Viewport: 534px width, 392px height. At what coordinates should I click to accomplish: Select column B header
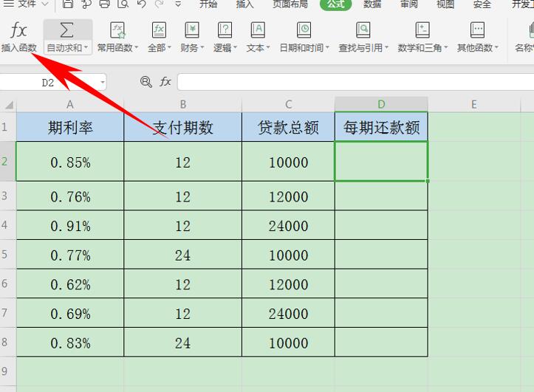point(183,105)
